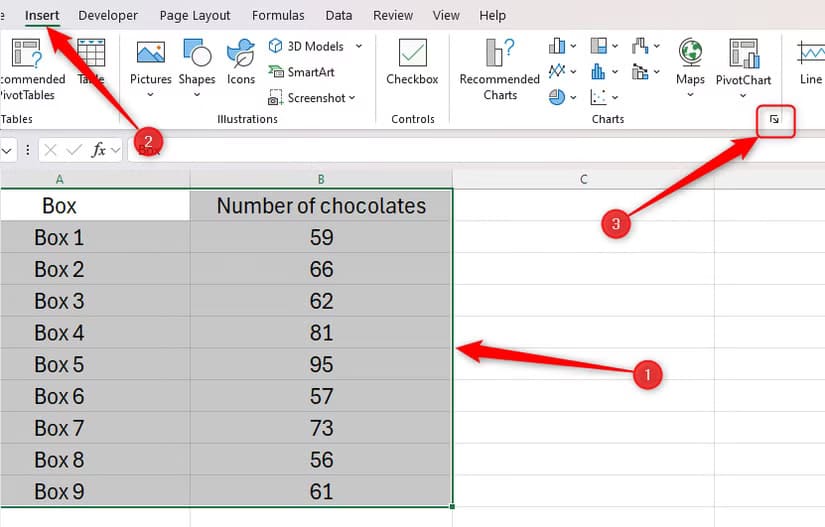The image size is (825, 527).
Task: Select the cell containing 59
Action: click(321, 237)
